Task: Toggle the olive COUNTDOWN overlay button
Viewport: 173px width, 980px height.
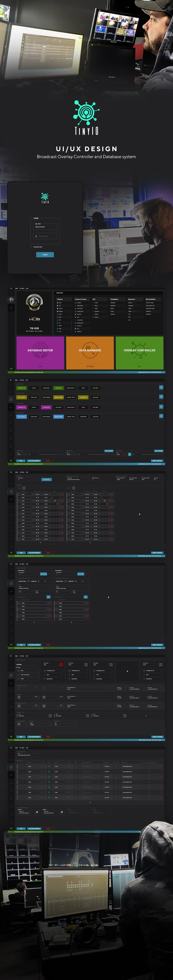Action: click(83, 397)
